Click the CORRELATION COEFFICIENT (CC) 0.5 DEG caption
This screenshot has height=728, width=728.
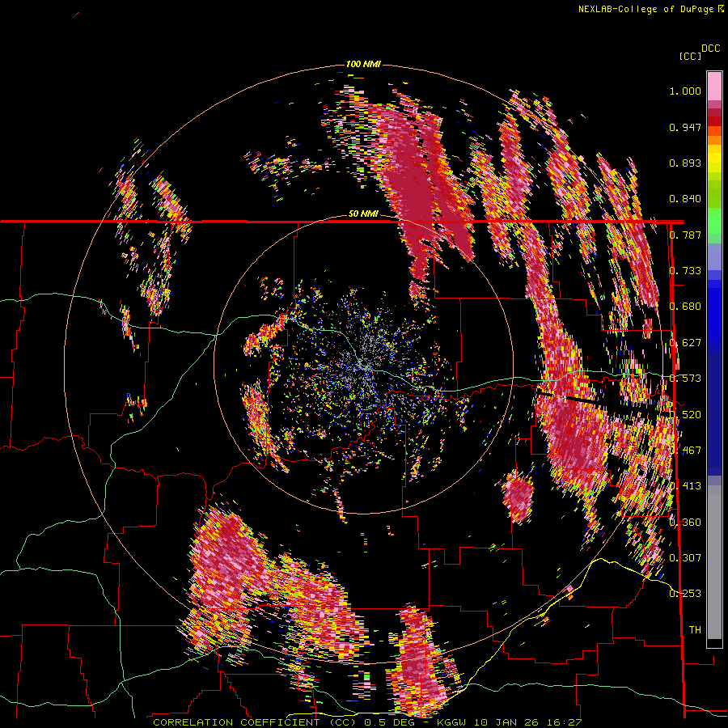(284, 722)
